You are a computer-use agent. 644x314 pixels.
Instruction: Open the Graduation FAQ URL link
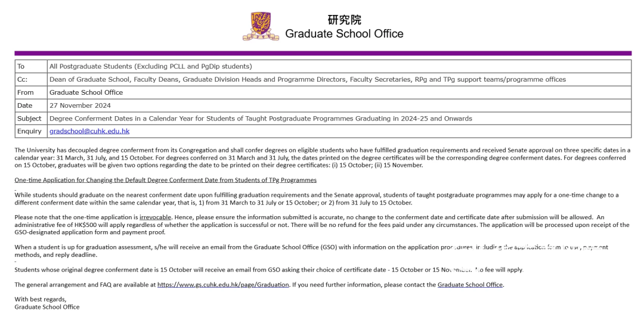point(223,285)
